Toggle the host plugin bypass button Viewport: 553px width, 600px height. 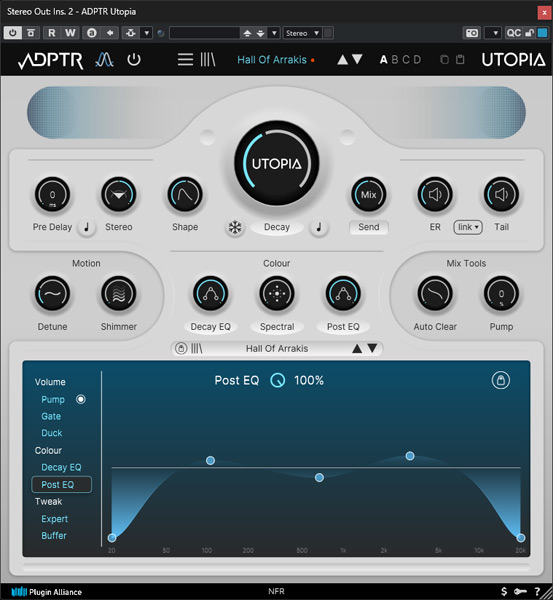(x=13, y=33)
